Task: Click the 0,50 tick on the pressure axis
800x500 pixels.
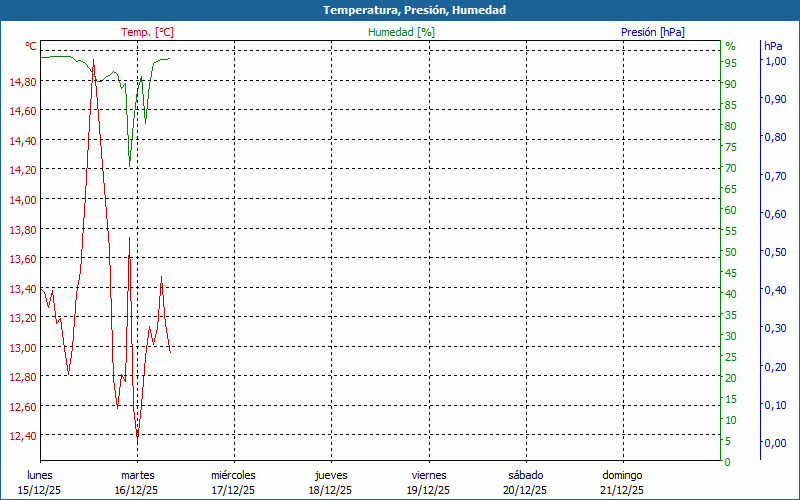Action: click(x=774, y=252)
